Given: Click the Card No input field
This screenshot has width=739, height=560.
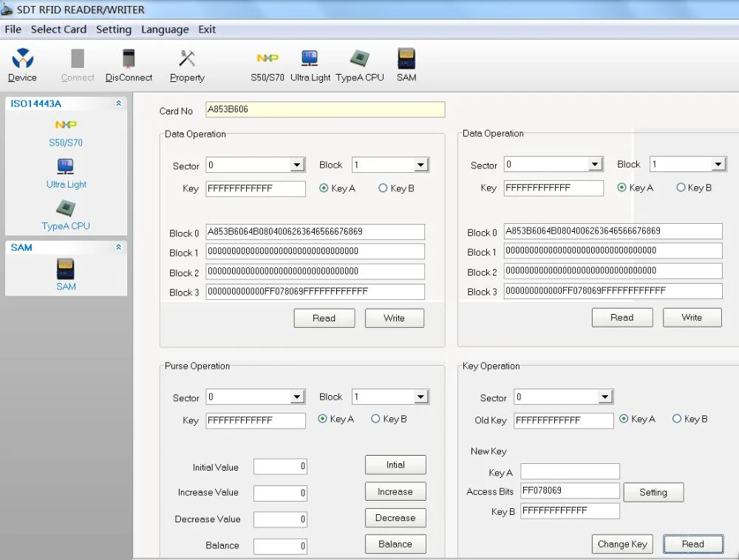Looking at the screenshot, I should (x=325, y=109).
